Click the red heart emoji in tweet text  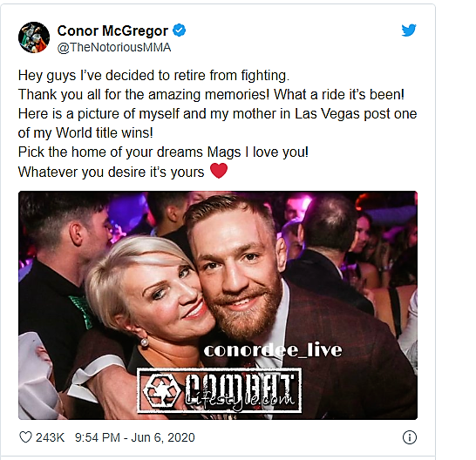pos(219,171)
